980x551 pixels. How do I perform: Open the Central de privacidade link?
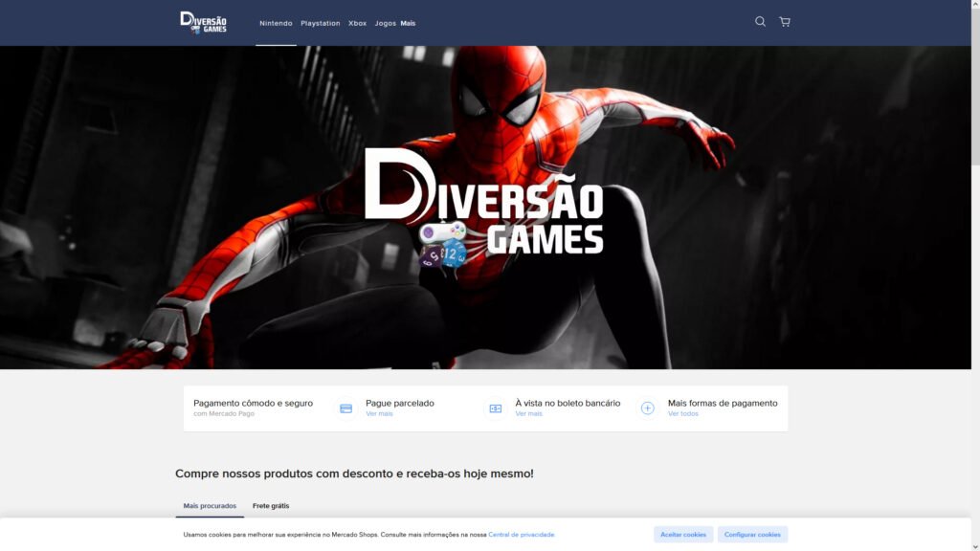click(x=522, y=535)
